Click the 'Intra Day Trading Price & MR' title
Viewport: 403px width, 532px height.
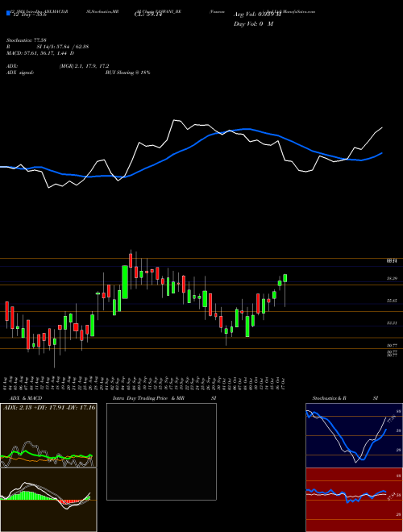[x=149, y=398]
